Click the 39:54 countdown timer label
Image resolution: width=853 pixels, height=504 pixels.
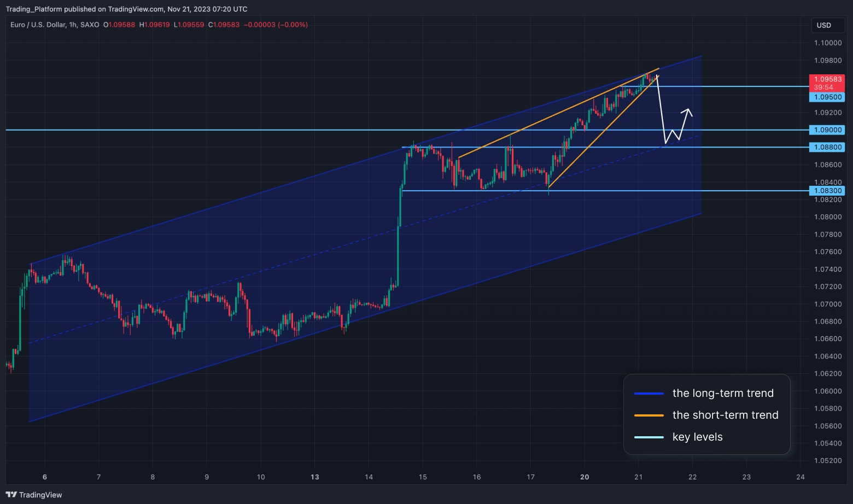pyautogui.click(x=823, y=87)
